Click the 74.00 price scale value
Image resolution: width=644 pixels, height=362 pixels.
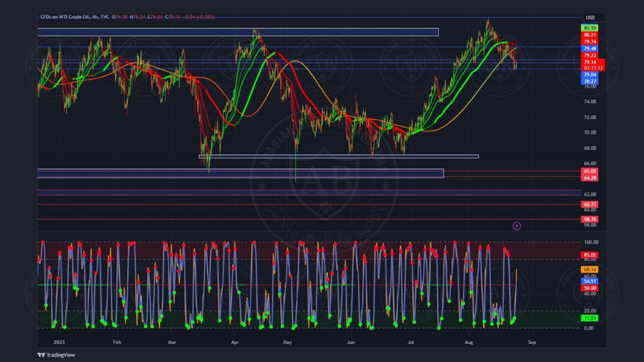[590, 102]
